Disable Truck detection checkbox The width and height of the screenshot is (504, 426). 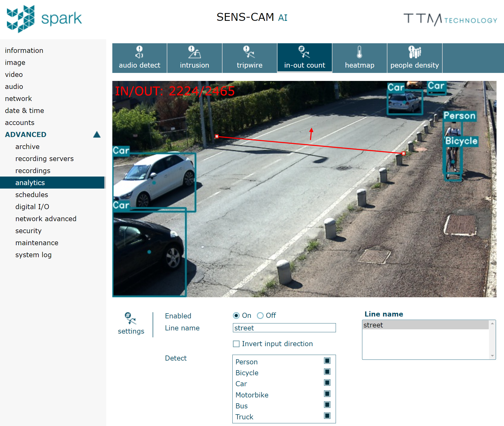[327, 416]
